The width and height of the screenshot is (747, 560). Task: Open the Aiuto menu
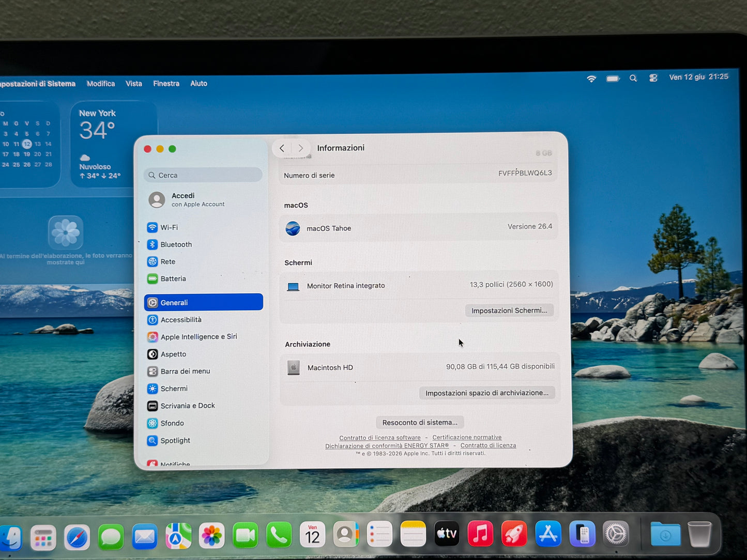click(199, 84)
